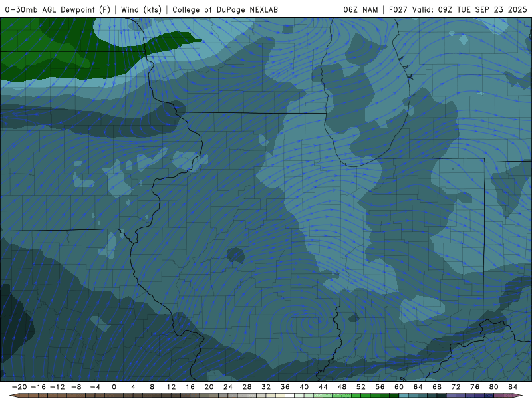Viewport: 532px width, 399px height.
Task: Click the "0" label on the color scale
Action: tap(114, 387)
